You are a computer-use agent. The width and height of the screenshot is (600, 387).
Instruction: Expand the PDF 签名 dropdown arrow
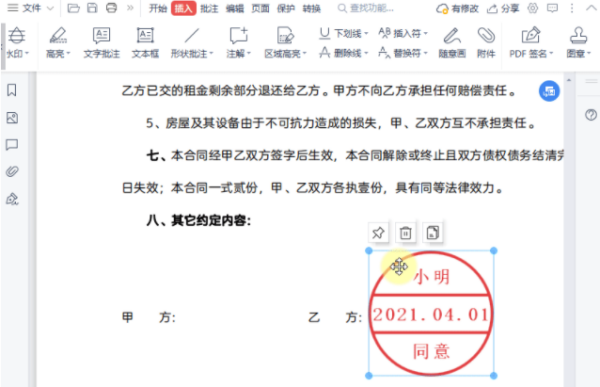[x=551, y=54]
